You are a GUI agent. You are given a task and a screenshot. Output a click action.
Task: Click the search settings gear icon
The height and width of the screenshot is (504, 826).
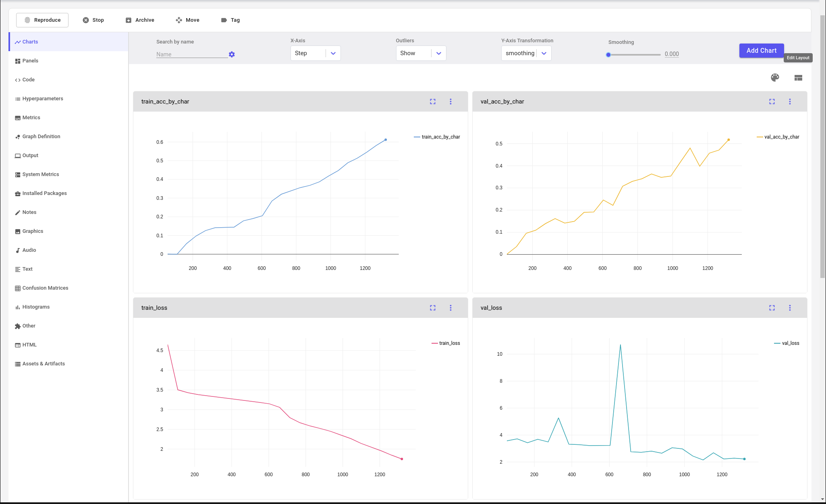pyautogui.click(x=232, y=54)
